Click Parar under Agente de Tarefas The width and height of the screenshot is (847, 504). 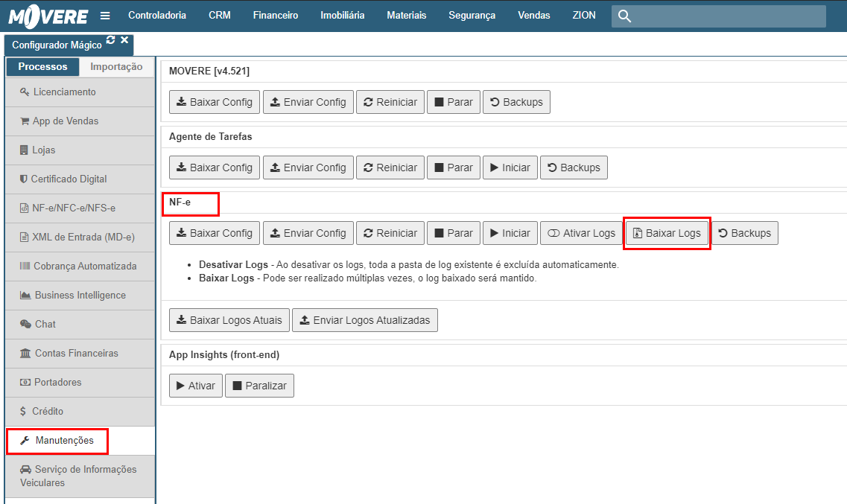pos(454,168)
